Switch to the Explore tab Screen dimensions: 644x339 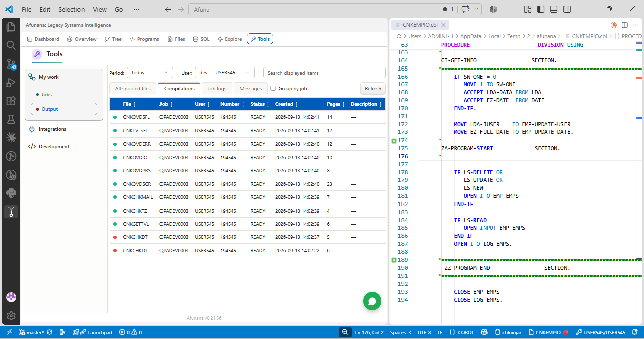[230, 39]
